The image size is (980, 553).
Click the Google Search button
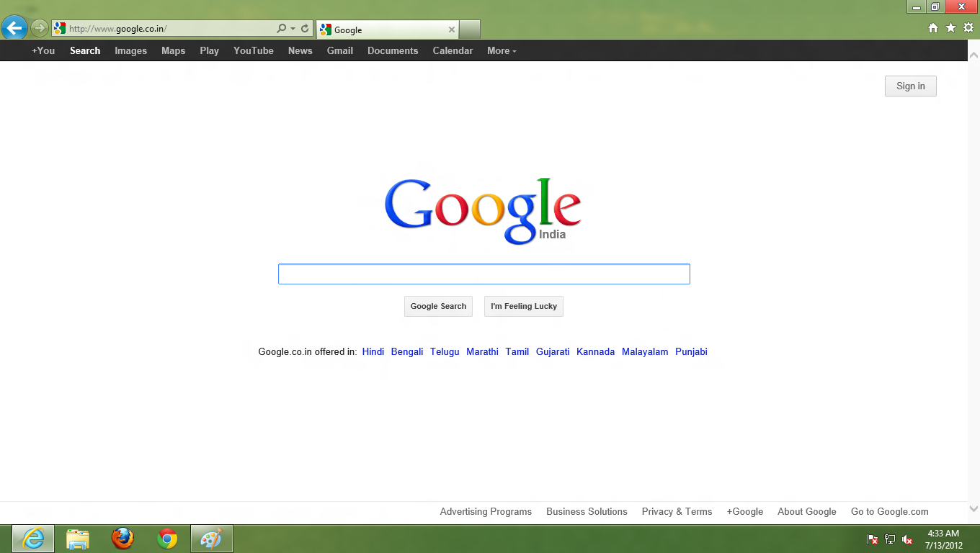pyautogui.click(x=438, y=306)
